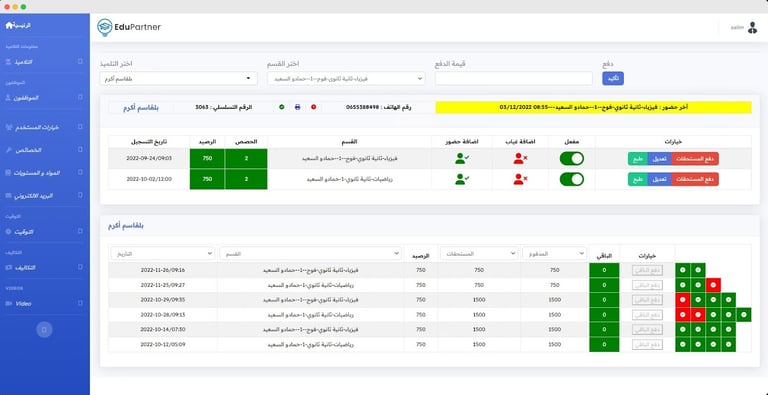Click the fifth green session square in the 2022-10-28 row

[744, 315]
